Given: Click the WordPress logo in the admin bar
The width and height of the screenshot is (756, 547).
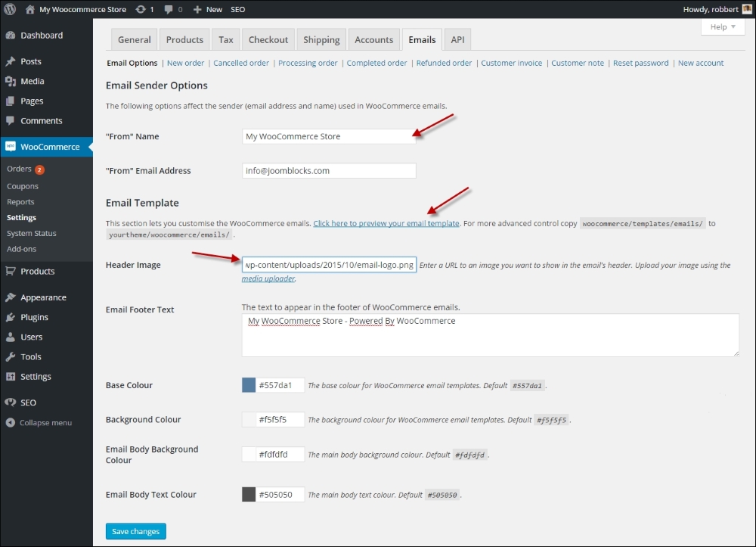Looking at the screenshot, I should 8,9.
